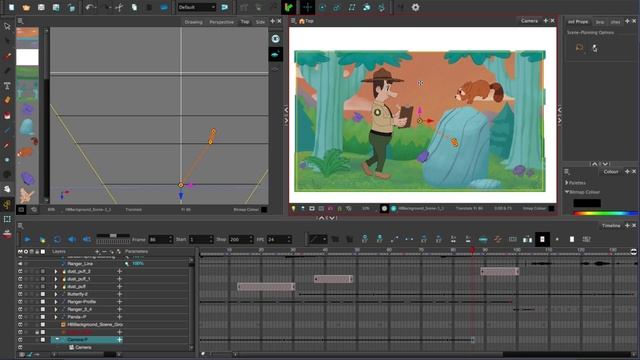Screen dimensions: 640x360
Task: Toggle the Sound enable speaker button
Action: click(72, 240)
